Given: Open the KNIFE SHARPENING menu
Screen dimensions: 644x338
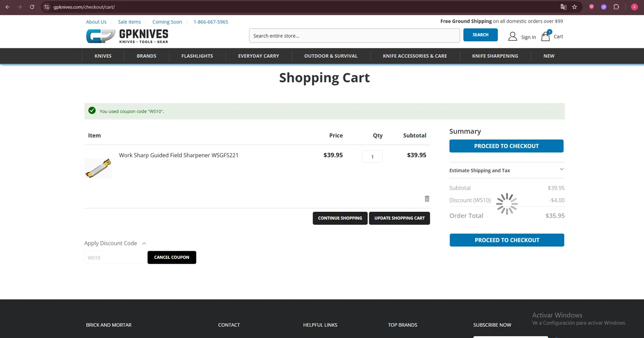Looking at the screenshot, I should [495, 56].
